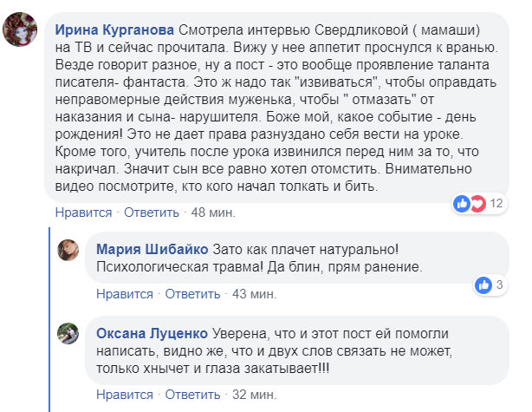Image resolution: width=532 pixels, height=412 pixels.
Task: Click the red heart reaction icon on Ирина's comment
Action: [x=475, y=203]
